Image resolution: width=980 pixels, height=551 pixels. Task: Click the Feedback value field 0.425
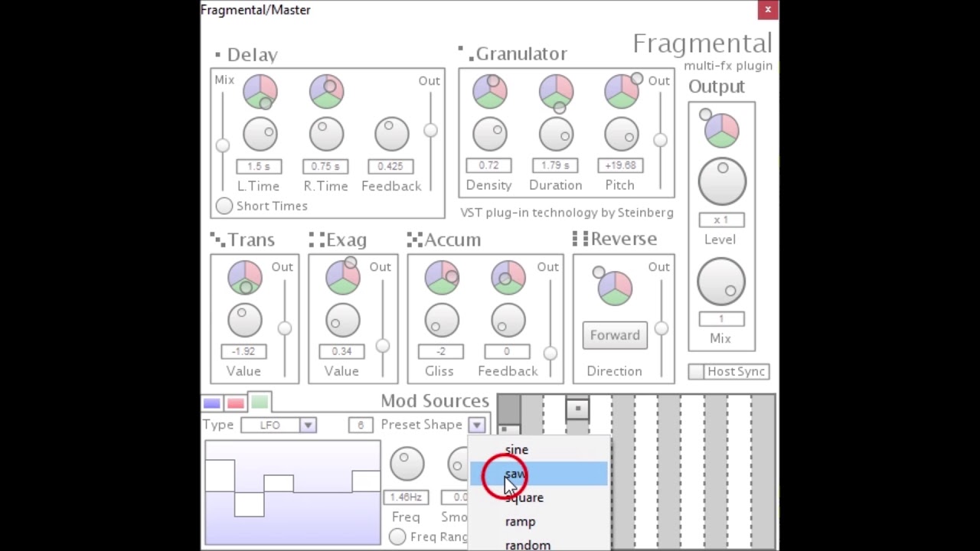coord(390,166)
